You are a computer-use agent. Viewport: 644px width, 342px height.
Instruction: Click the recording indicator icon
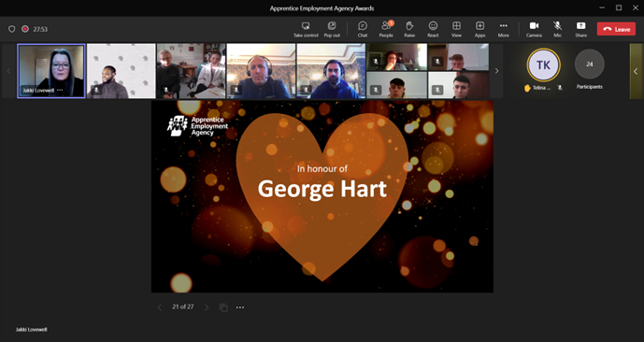point(25,29)
